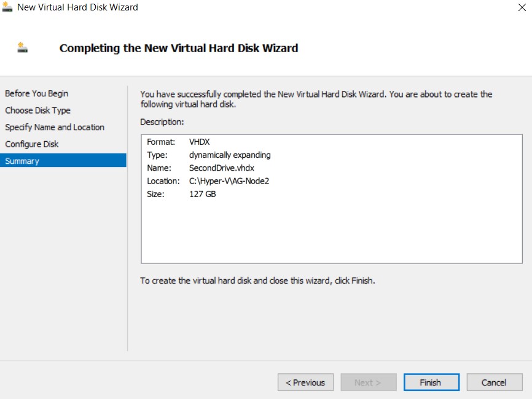Go to the Before You Begin step
This screenshot has height=399, width=532.
click(x=37, y=94)
